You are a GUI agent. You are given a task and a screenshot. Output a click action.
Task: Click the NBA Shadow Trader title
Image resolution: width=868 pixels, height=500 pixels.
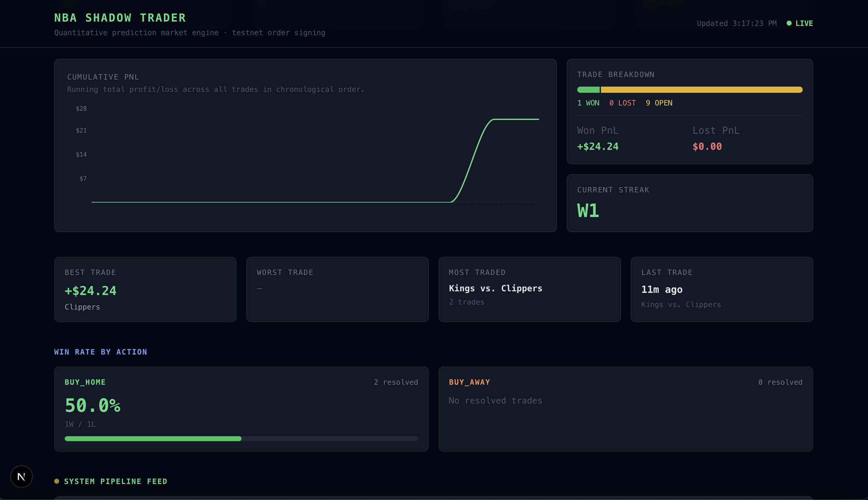point(120,18)
